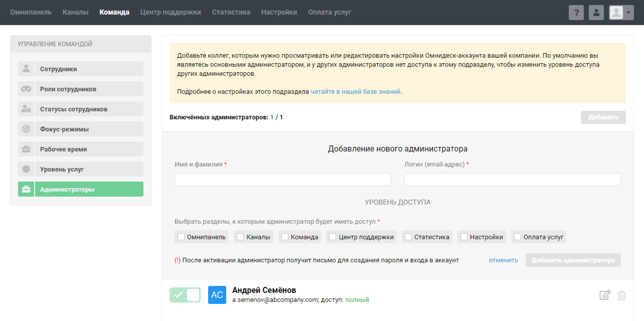Toggle Андрей Семёнов administrator switch off
Viewport: 644px width, 321px height.
pos(185,295)
